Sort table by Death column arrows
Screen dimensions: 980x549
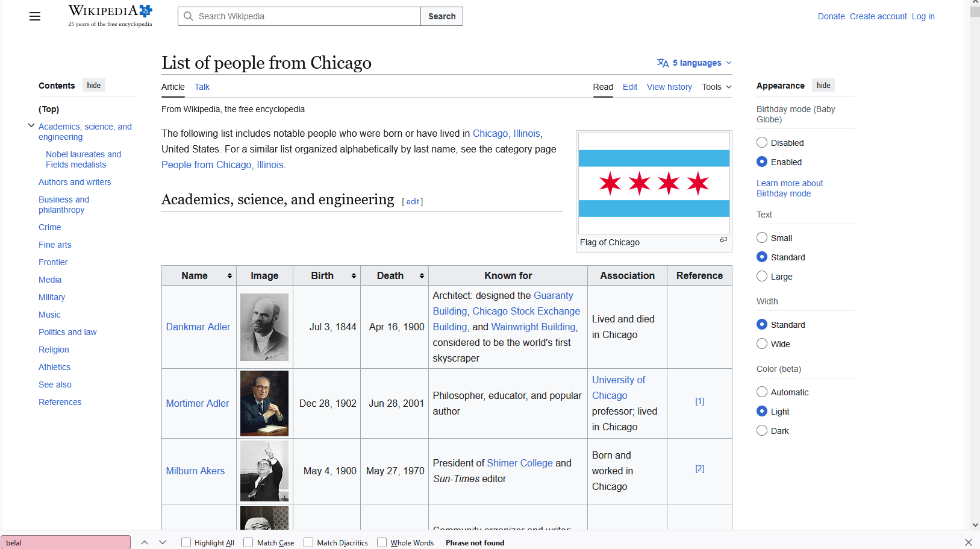coord(422,276)
